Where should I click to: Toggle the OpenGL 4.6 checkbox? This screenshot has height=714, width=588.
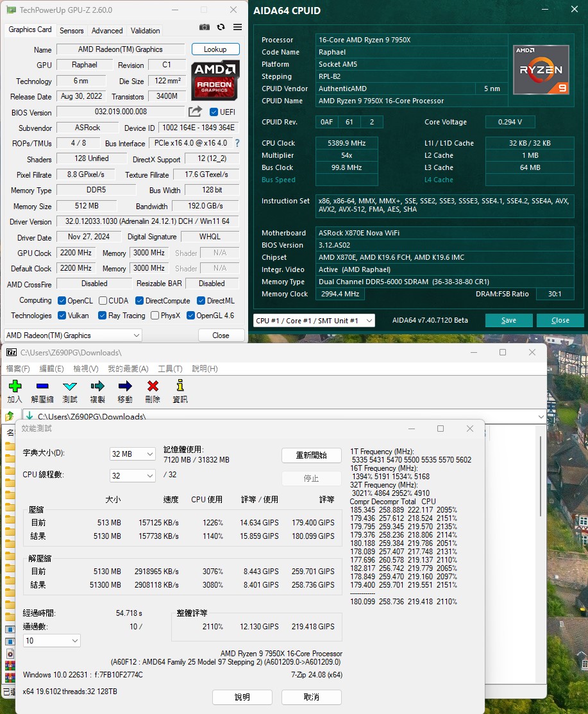[x=190, y=316]
